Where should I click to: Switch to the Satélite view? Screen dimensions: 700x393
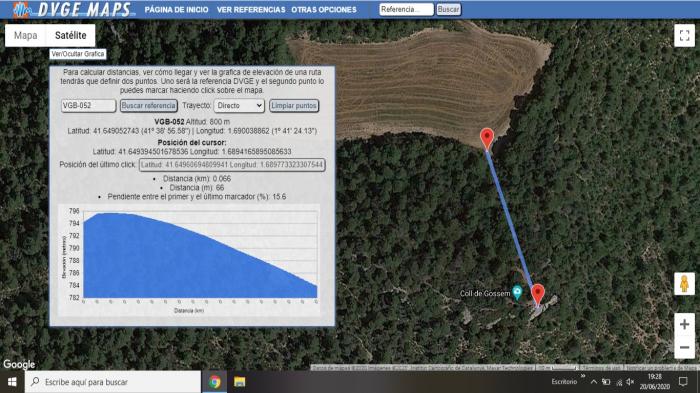click(71, 35)
